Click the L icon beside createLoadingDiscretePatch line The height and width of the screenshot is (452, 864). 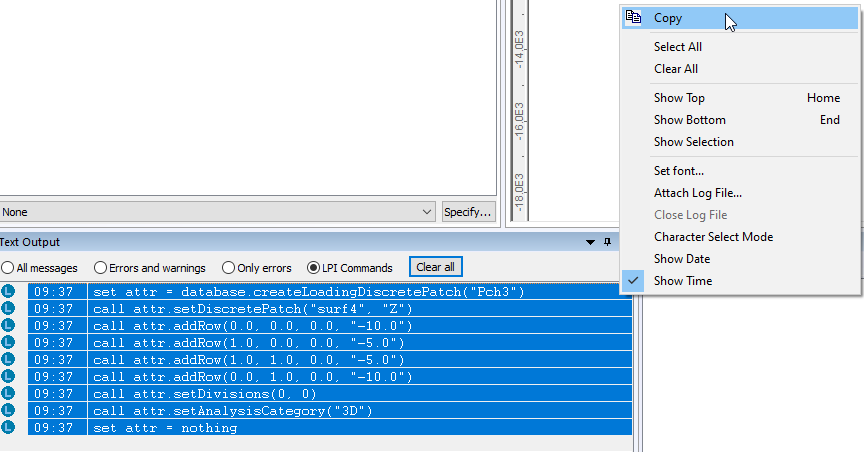tap(9, 292)
